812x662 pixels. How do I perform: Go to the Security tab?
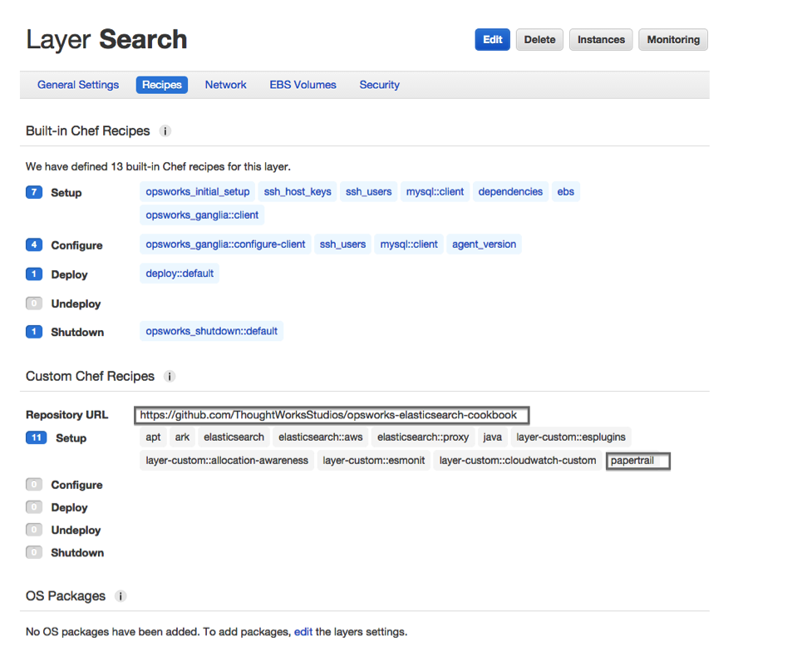point(379,85)
